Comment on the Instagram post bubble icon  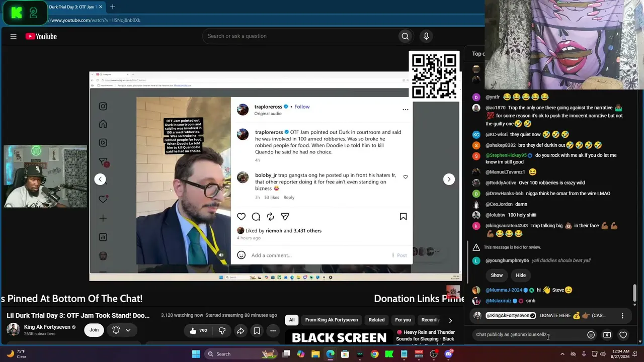tap(256, 217)
